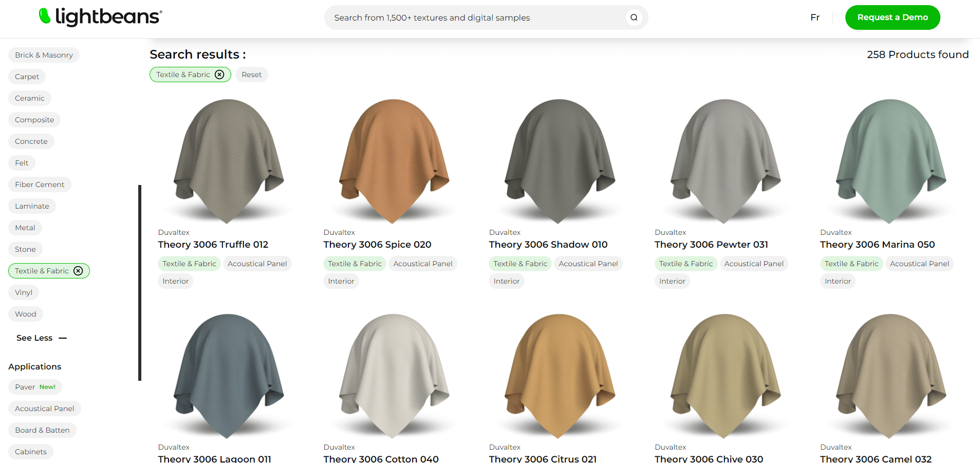The width and height of the screenshot is (980, 463).
Task: Filter by Metal category
Action: (25, 228)
